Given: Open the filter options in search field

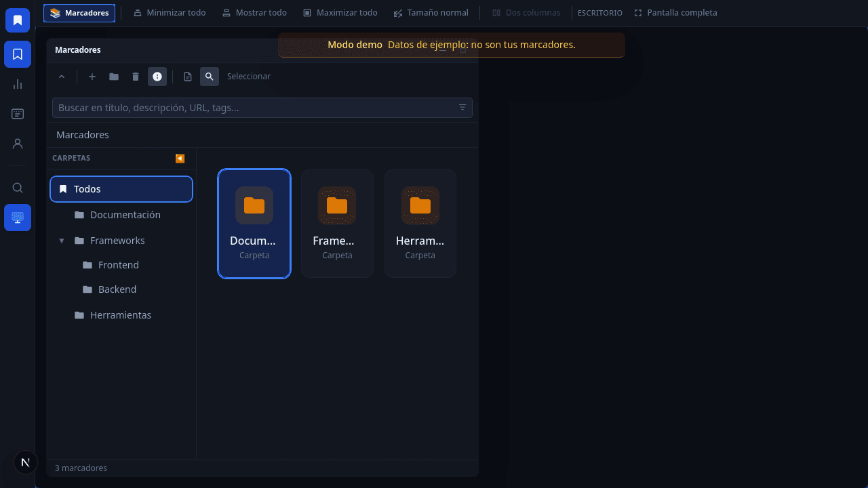Looking at the screenshot, I should point(462,108).
